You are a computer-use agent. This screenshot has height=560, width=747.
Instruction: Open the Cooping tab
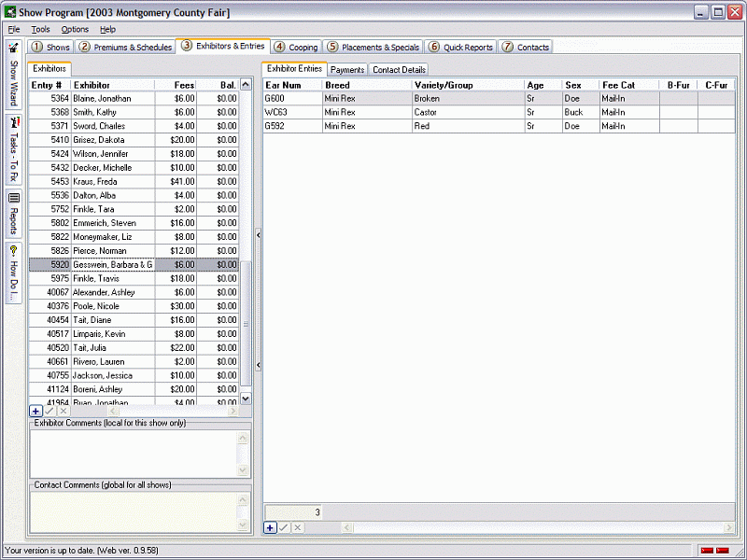[296, 47]
